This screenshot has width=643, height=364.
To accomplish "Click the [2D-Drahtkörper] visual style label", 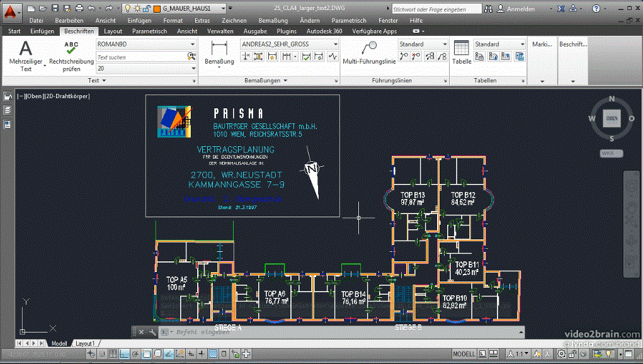I will (x=67, y=96).
